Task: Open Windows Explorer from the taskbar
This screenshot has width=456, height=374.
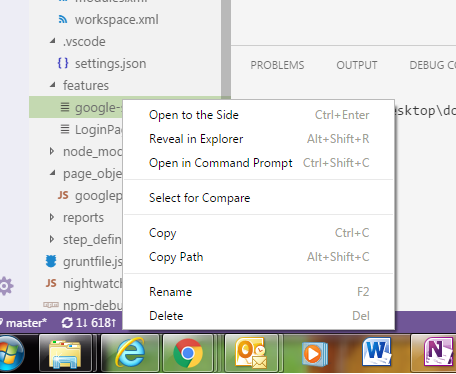Action: [x=65, y=353]
